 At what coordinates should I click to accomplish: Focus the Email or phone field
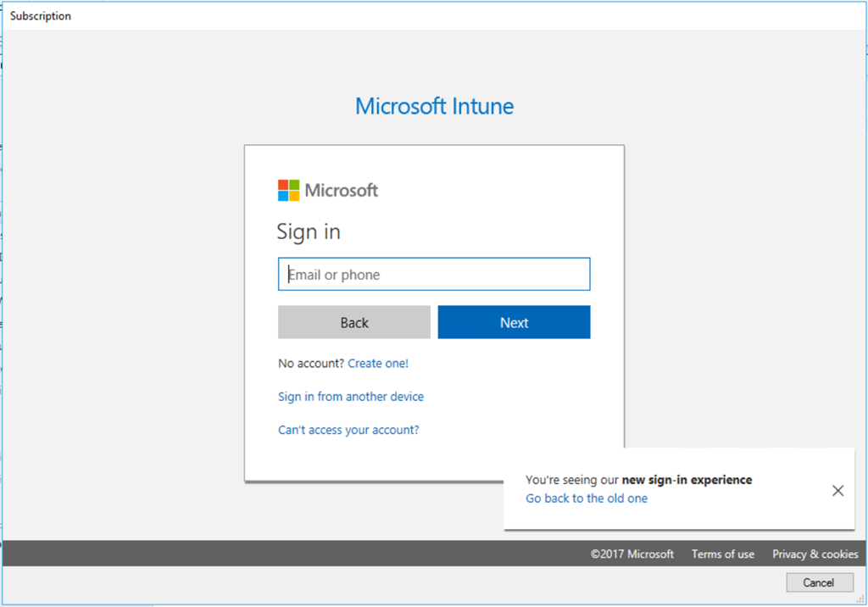434,275
